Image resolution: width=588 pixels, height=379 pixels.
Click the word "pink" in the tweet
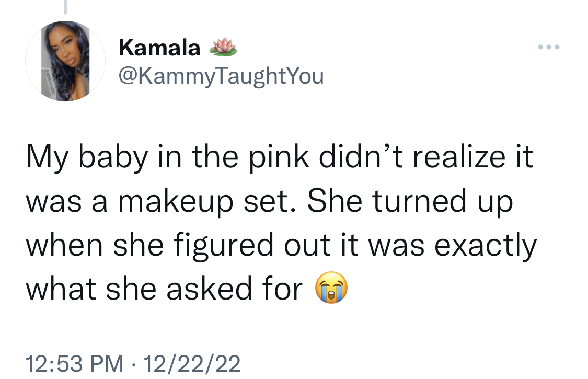[279, 157]
